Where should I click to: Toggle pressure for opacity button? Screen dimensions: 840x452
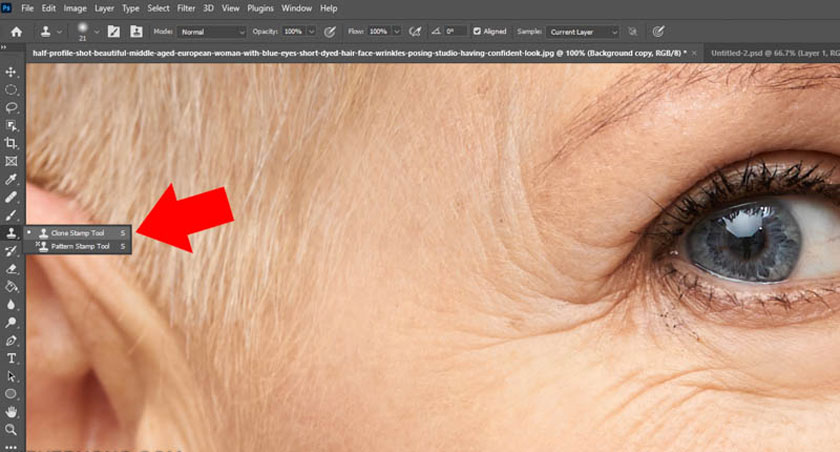pyautogui.click(x=330, y=31)
